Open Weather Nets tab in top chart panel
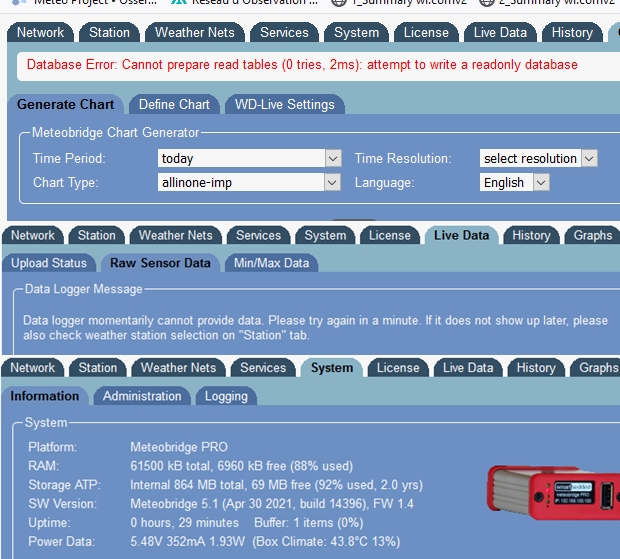The image size is (620, 559). click(195, 32)
